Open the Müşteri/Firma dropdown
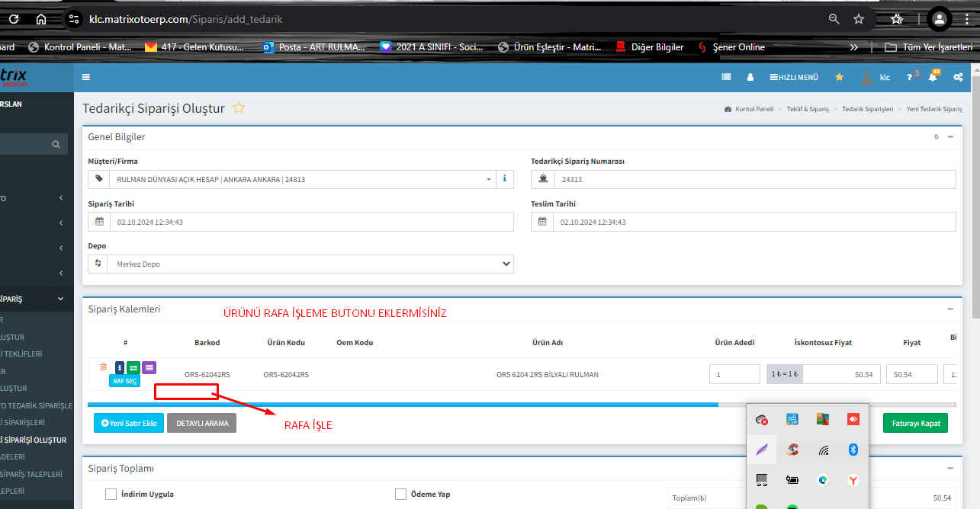The height and width of the screenshot is (509, 980). pyautogui.click(x=301, y=179)
